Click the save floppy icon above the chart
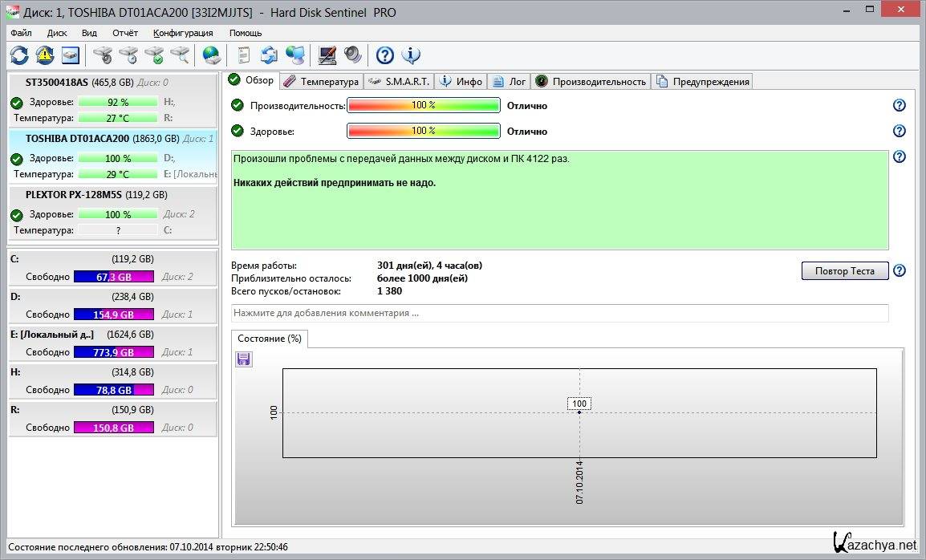 point(244,359)
